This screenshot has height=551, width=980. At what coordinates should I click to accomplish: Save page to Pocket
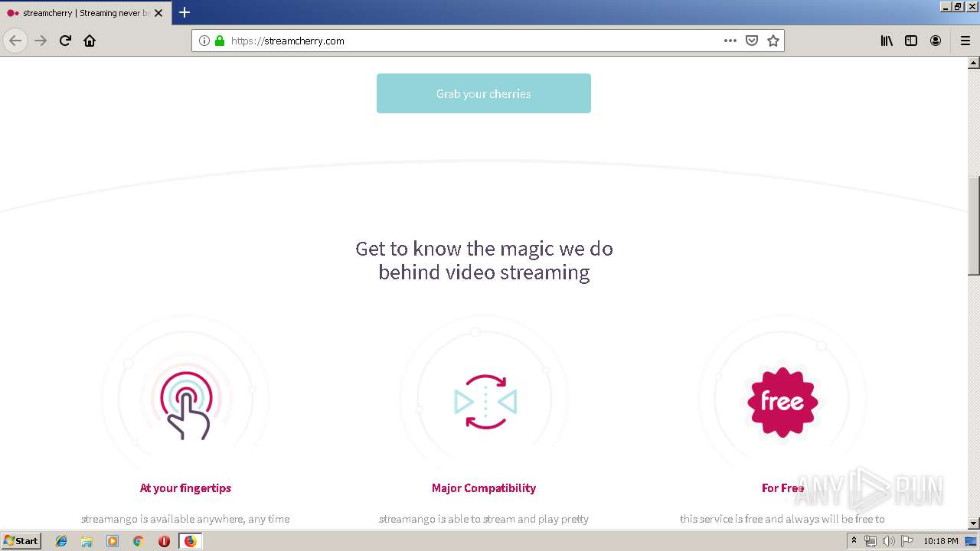tap(752, 41)
